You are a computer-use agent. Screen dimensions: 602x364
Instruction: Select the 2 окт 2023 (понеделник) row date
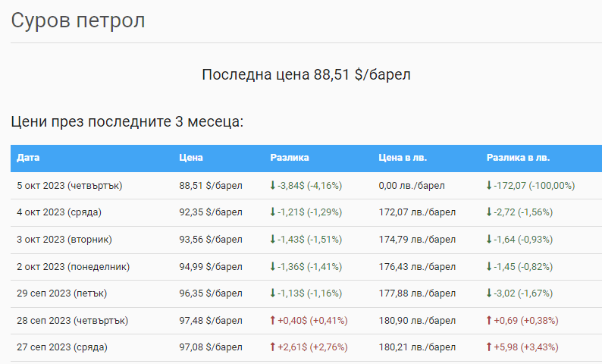(73, 267)
